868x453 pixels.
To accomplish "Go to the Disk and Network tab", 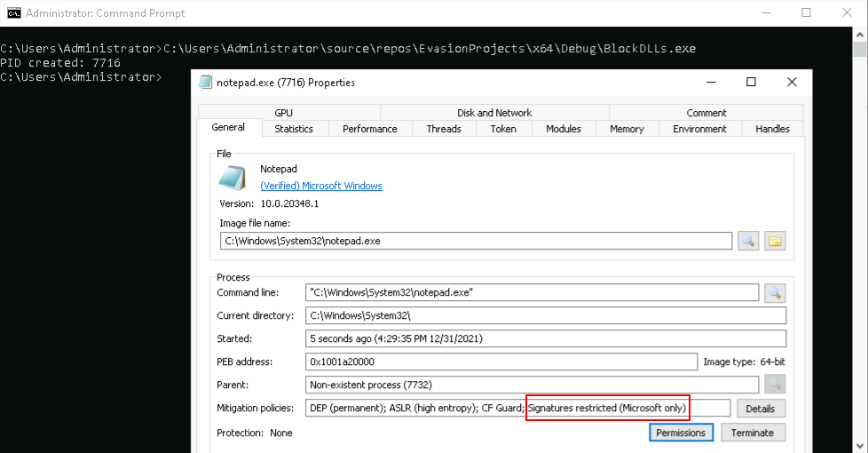I will point(494,113).
